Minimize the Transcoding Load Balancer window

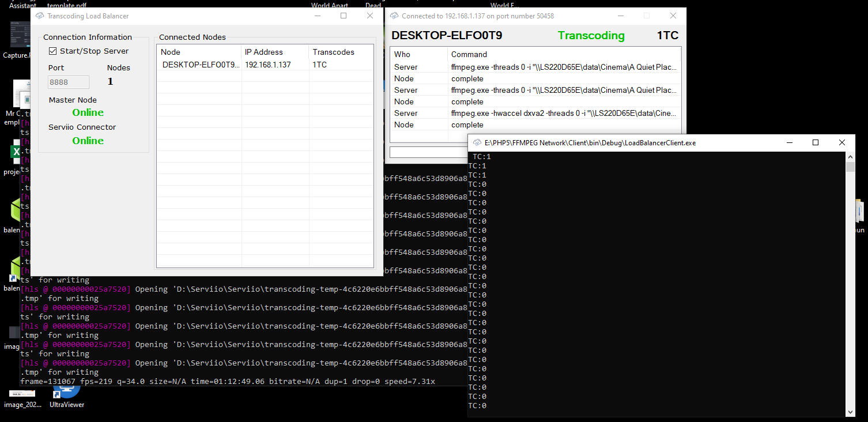point(317,16)
